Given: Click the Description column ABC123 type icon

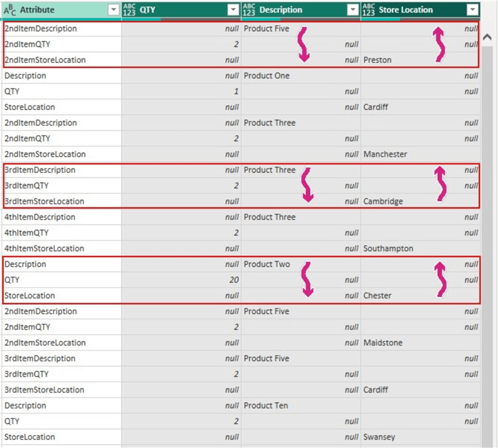Looking at the screenshot, I should 249,10.
